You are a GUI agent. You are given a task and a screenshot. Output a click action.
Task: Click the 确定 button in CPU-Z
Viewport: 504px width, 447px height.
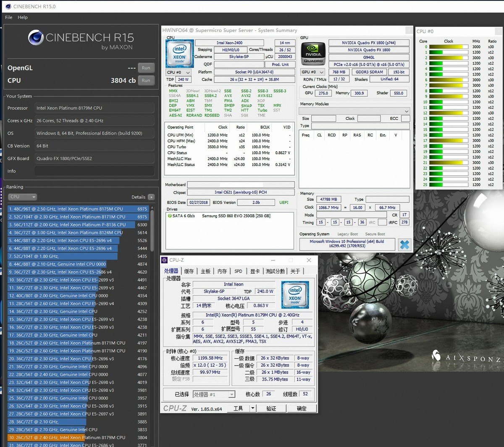click(302, 408)
